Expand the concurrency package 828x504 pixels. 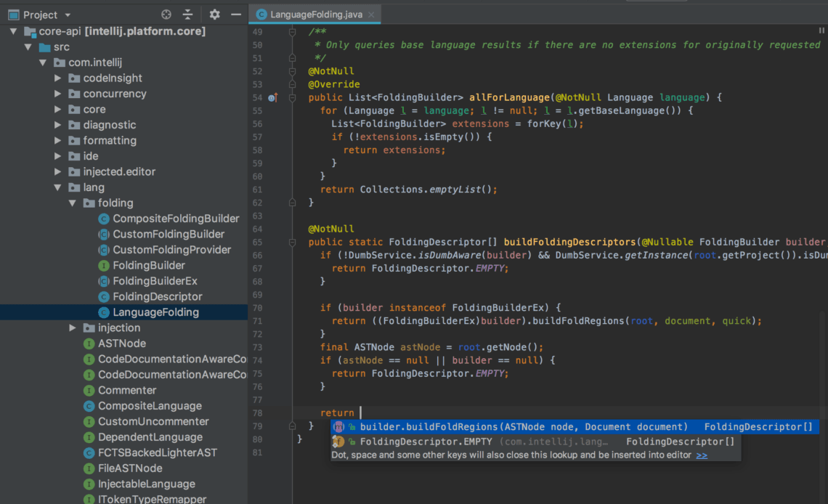click(57, 94)
